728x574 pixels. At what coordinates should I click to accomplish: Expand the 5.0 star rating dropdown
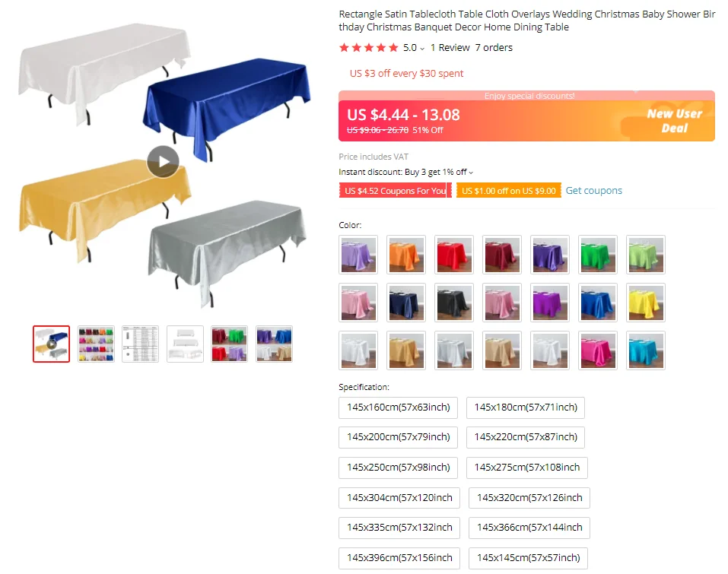[414, 48]
